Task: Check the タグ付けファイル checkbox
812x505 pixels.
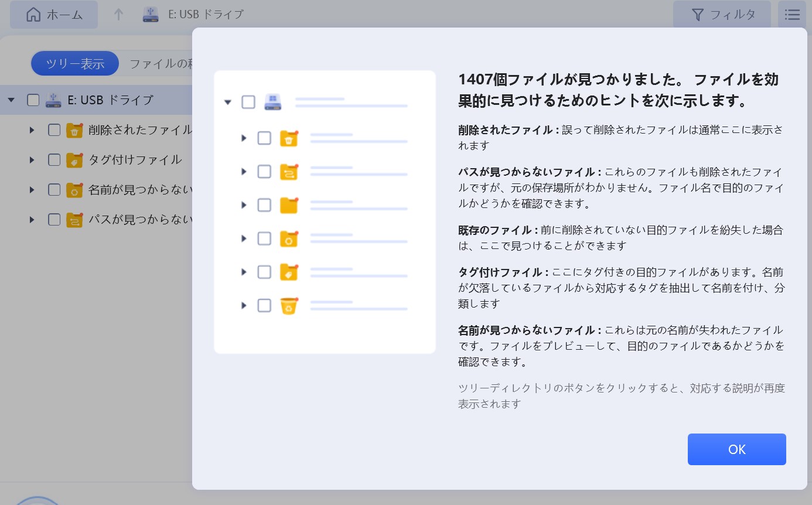Action: coord(54,160)
